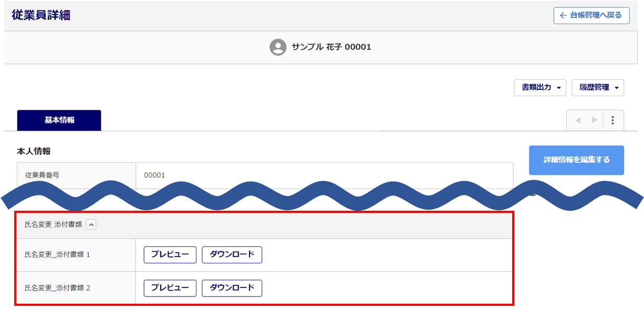Click the 氏名変更_添付書類 1 row label
644x309 pixels.
[x=58, y=255]
